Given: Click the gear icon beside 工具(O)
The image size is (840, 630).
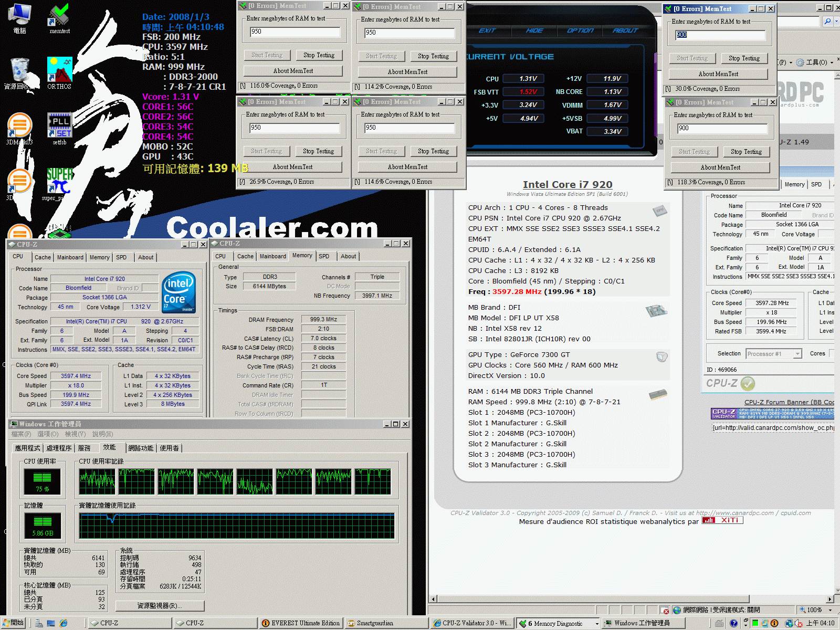Looking at the screenshot, I should pos(800,62).
